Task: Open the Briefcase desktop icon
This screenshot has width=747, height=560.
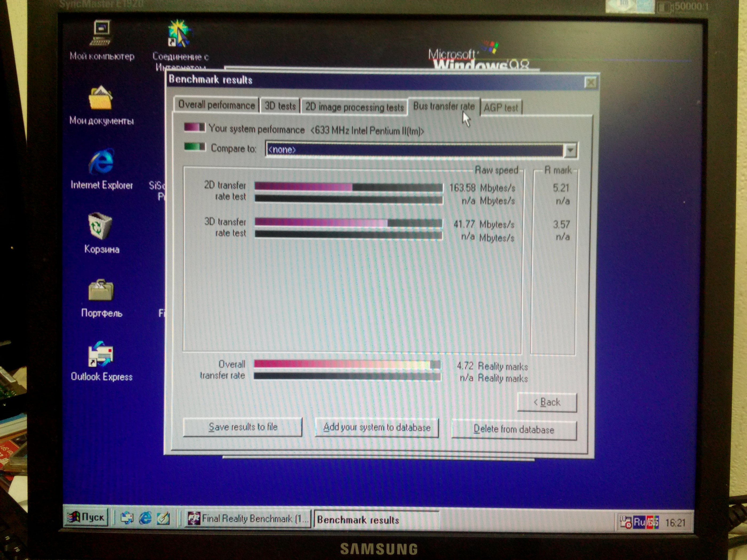Action: pos(101,290)
